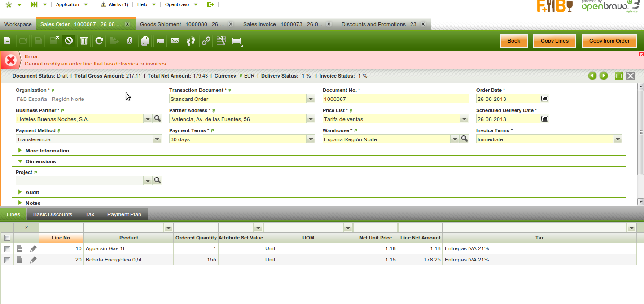This screenshot has height=304, width=644.
Task: Open Order Date calendar picker
Action: pyautogui.click(x=544, y=99)
